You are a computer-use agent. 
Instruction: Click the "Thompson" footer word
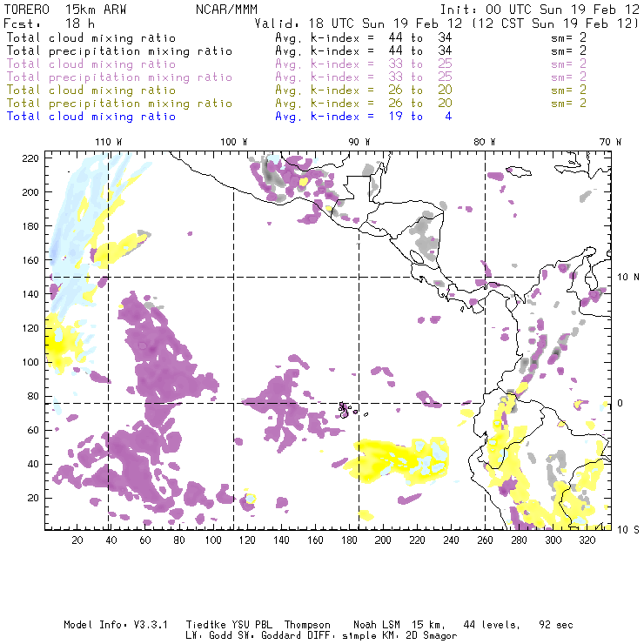(x=307, y=625)
